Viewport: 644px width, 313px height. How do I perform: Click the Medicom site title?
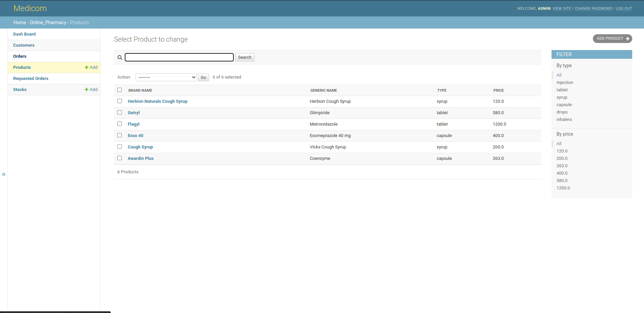(30, 8)
